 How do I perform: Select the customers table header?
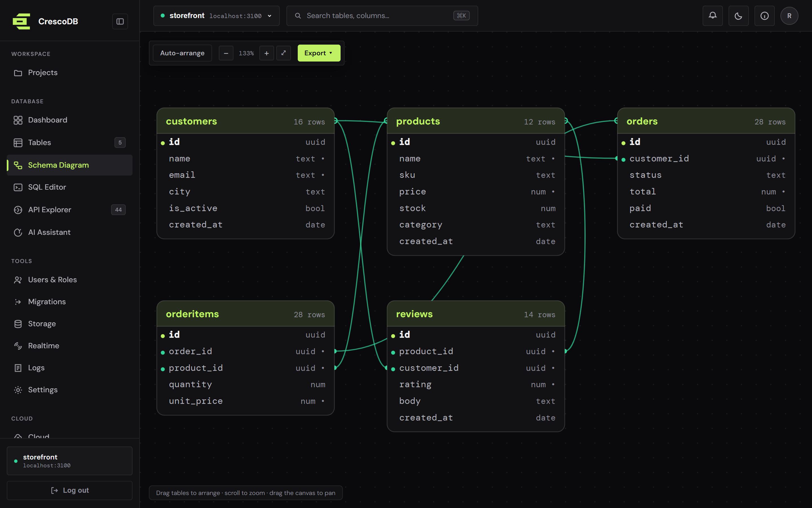point(245,121)
